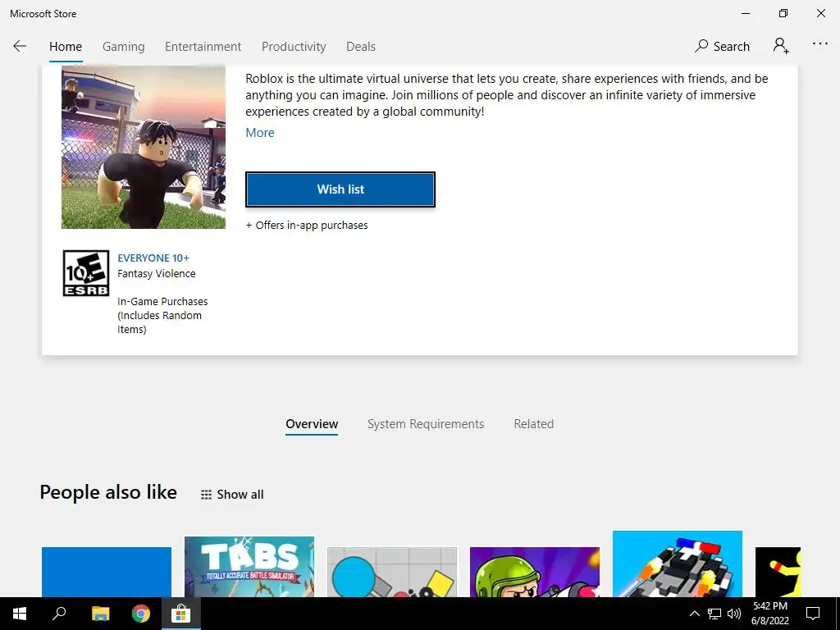Select Microsoft Store taskbar icon
This screenshot has height=630, width=840.
[181, 614]
